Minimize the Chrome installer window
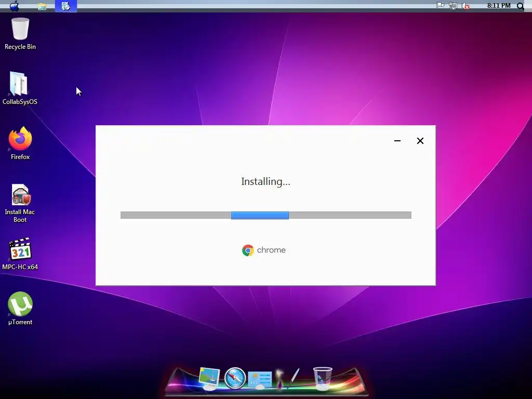The height and width of the screenshot is (399, 532). [x=397, y=141]
